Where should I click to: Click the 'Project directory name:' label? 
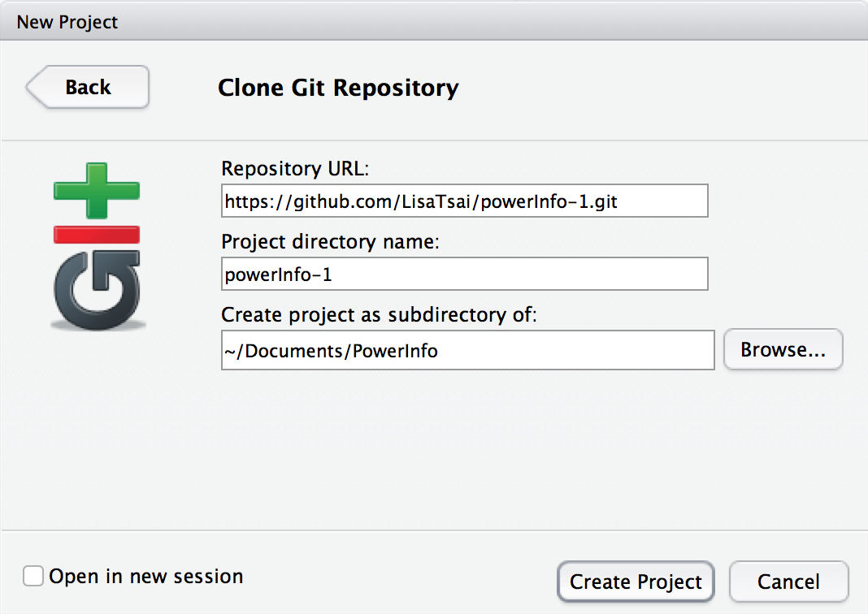(x=330, y=242)
